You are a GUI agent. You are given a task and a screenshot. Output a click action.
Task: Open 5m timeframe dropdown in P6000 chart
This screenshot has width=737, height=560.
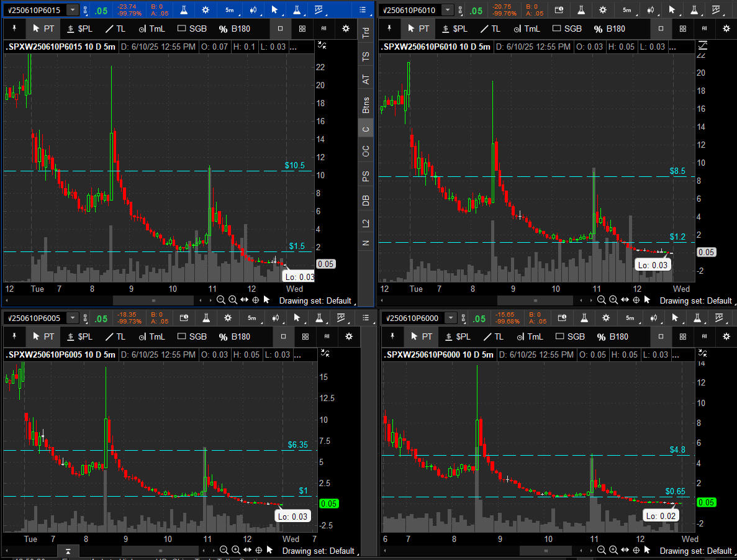tap(630, 318)
